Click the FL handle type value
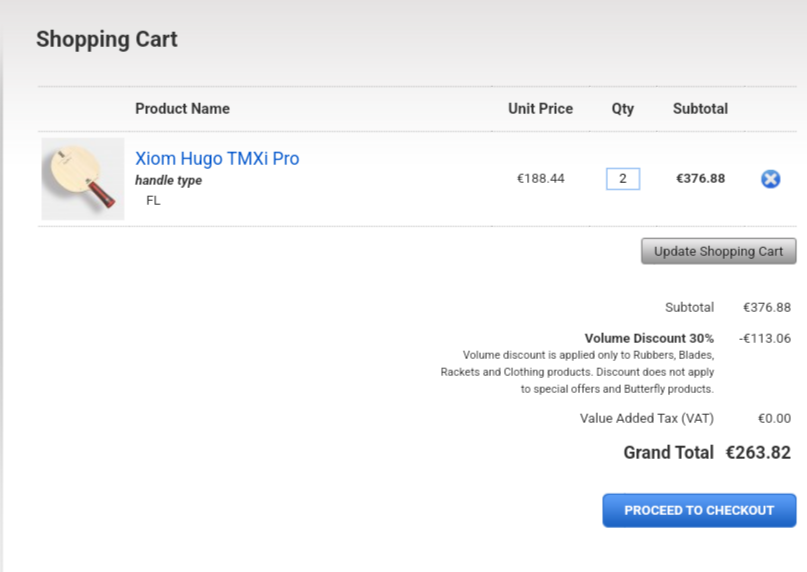 153,200
